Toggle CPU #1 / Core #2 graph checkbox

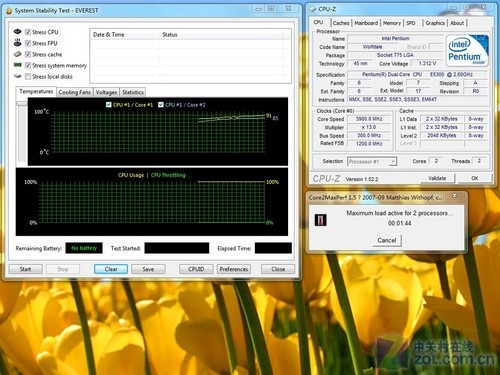click(161, 105)
